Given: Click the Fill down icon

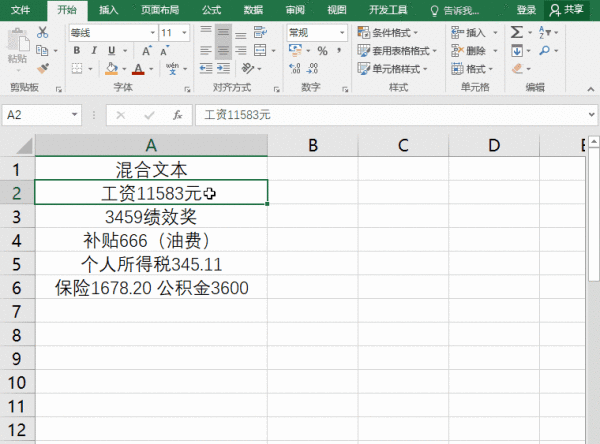Looking at the screenshot, I should point(517,50).
